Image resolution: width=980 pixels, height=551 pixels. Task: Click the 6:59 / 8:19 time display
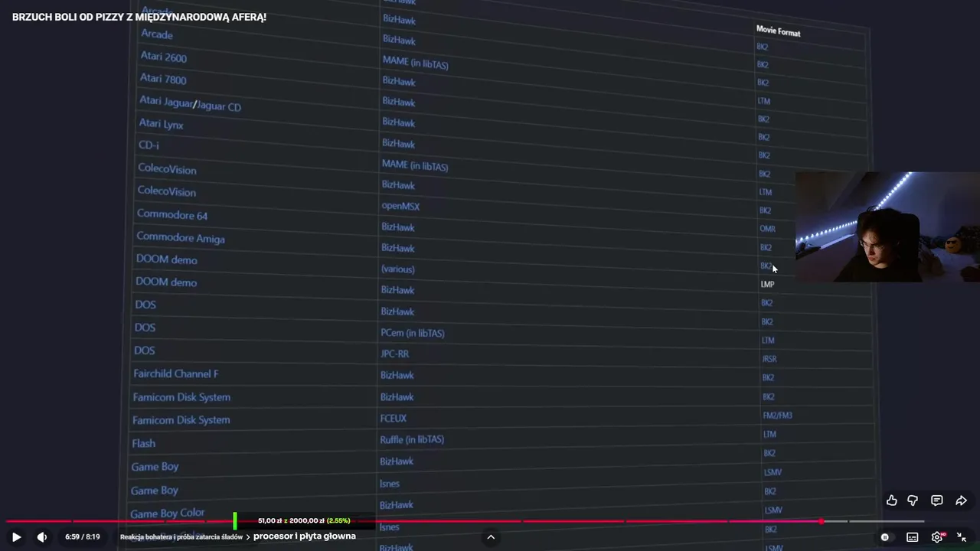pos(83,537)
